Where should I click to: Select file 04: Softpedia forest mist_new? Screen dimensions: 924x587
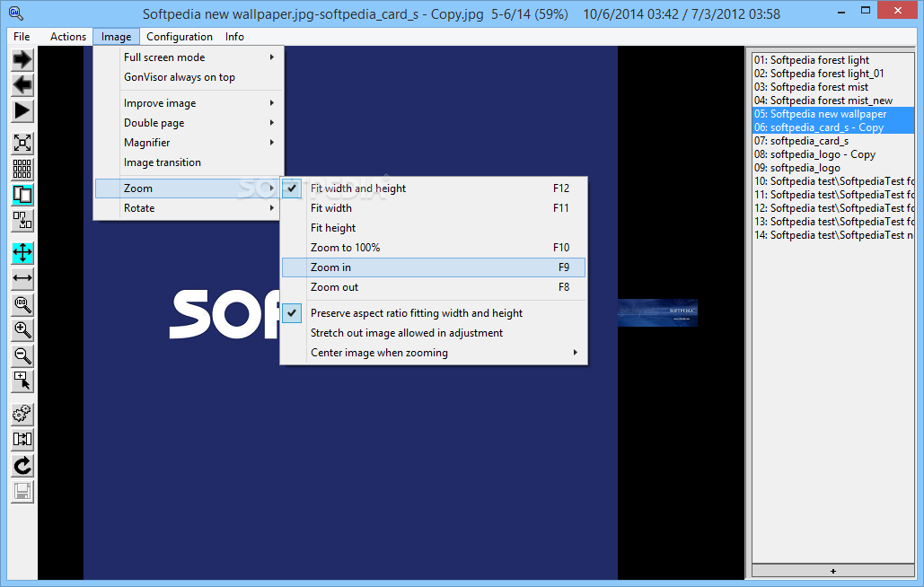(x=833, y=101)
